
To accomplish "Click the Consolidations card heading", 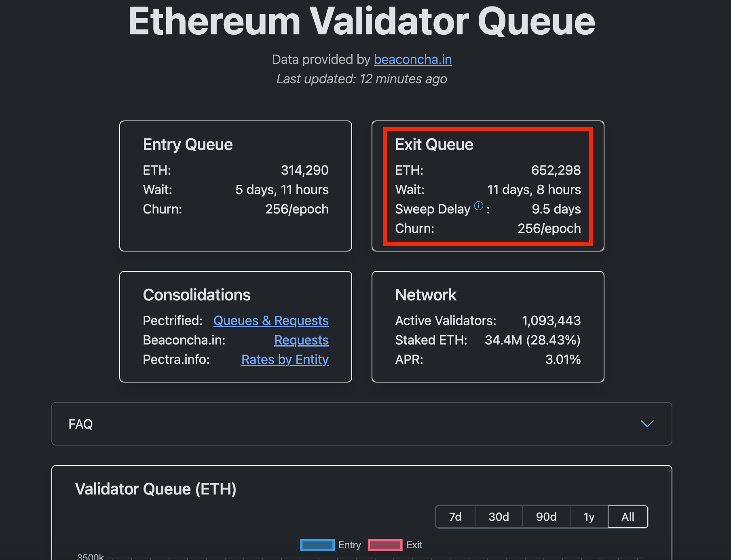I will (x=197, y=295).
